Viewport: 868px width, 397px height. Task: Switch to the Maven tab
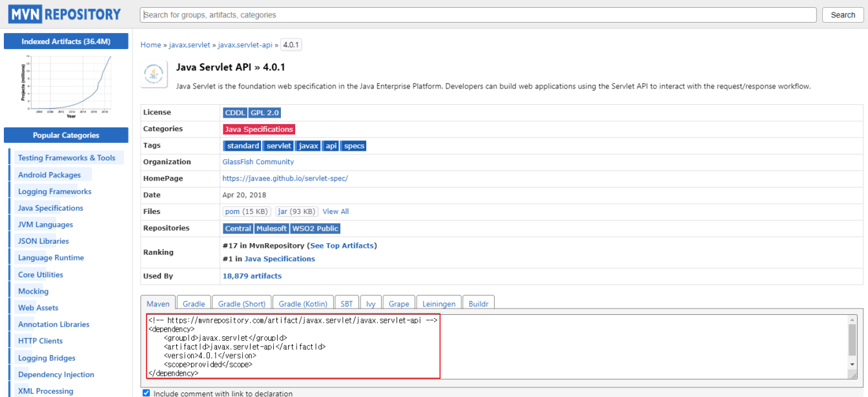click(x=158, y=303)
